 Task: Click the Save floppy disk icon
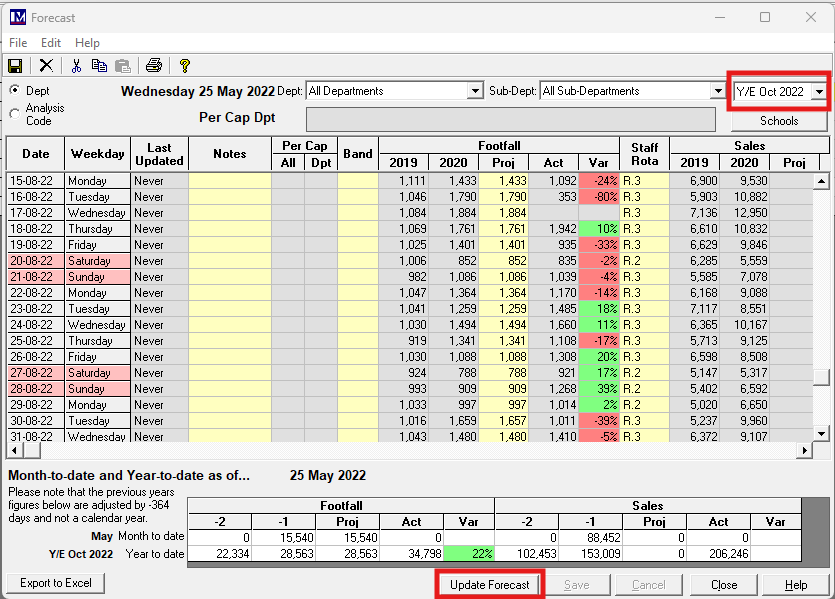tap(15, 66)
